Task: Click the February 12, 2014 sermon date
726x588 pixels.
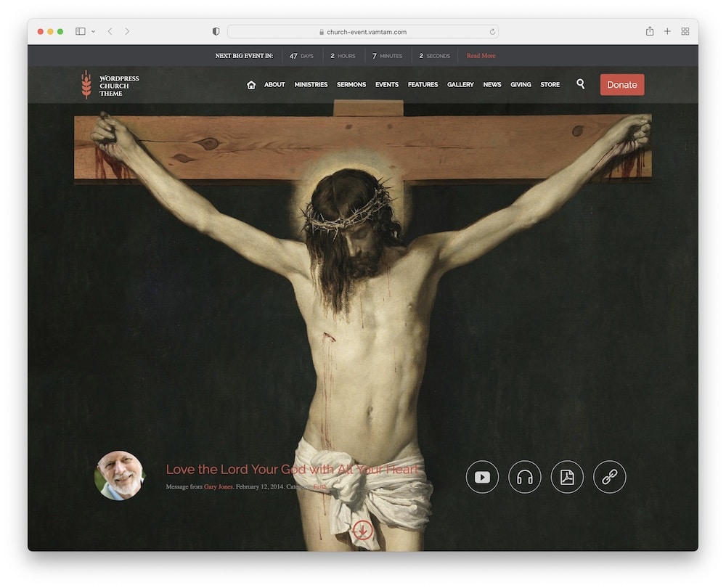Action: pos(260,486)
